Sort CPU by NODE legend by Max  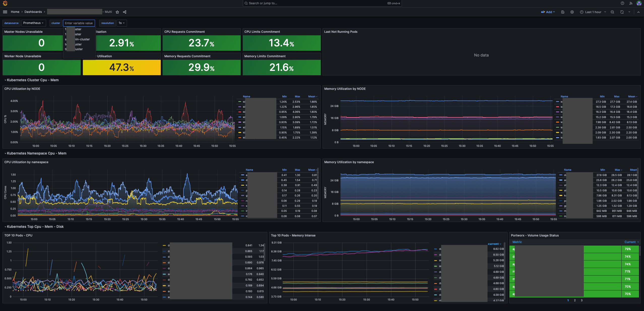tap(297, 96)
